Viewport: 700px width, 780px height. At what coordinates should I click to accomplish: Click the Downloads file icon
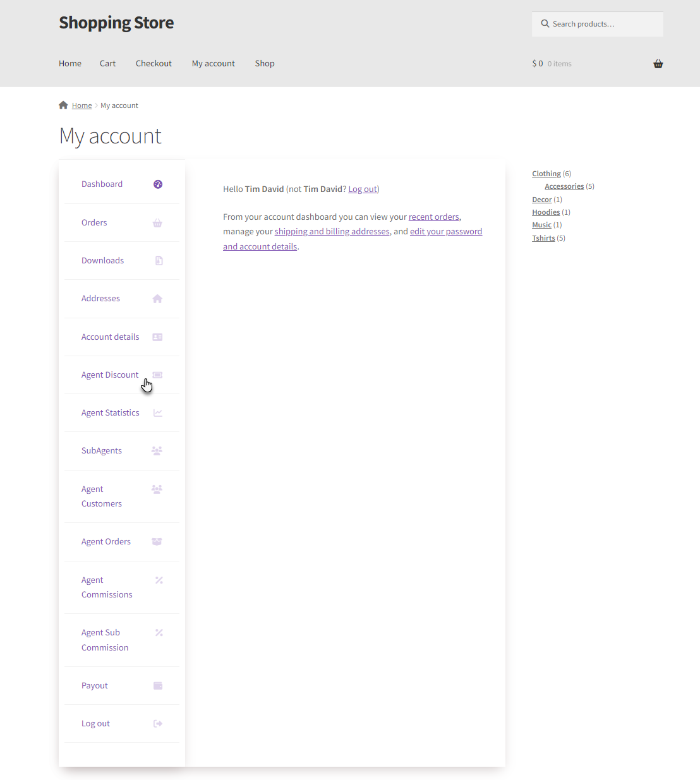click(159, 261)
